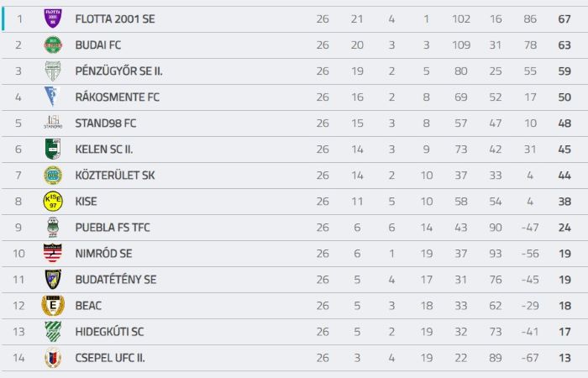Select the NIMRÓD SE team name

[104, 254]
